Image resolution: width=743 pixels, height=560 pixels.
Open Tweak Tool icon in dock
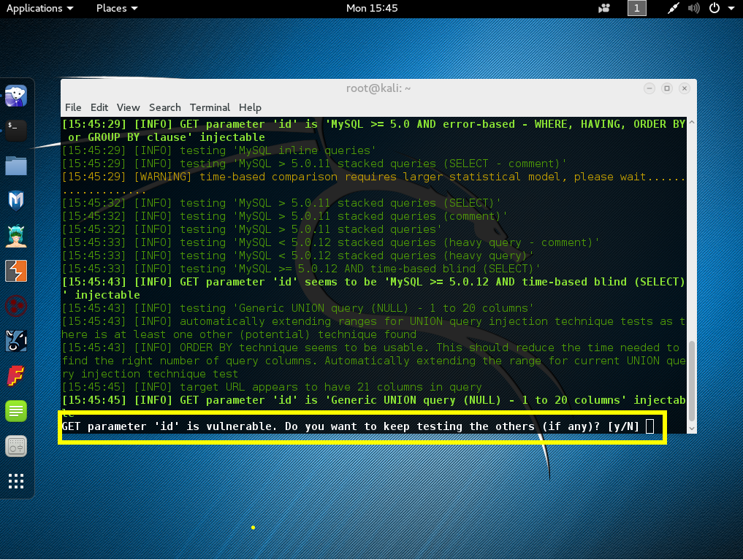pos(16,446)
